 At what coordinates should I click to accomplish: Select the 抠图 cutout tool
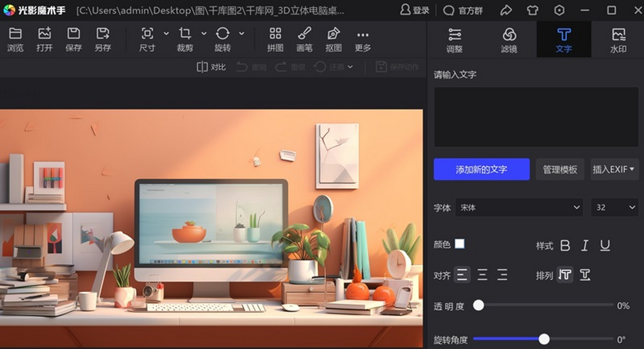pyautogui.click(x=334, y=39)
